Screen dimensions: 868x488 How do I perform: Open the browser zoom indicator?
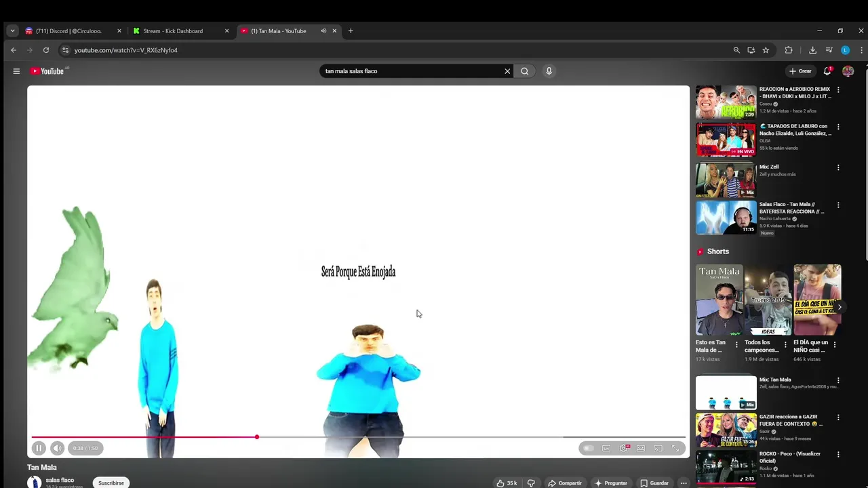click(736, 50)
